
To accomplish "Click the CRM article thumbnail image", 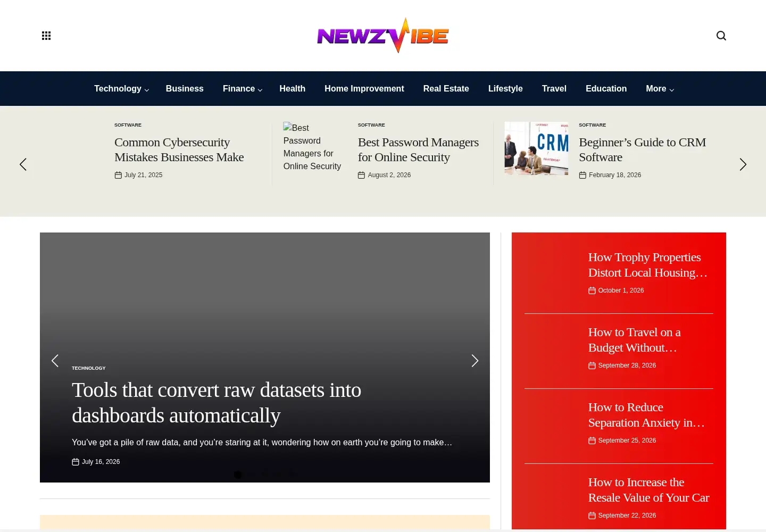I will pyautogui.click(x=536, y=148).
